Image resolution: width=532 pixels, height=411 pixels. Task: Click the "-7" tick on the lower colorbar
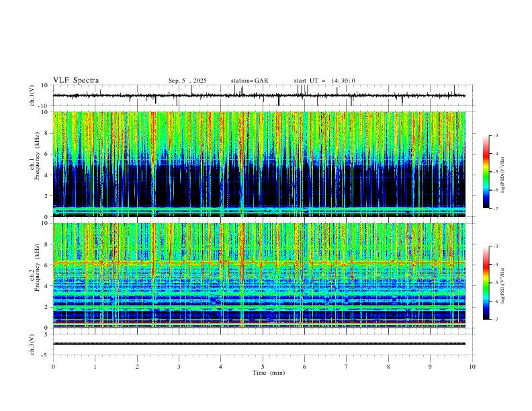pyautogui.click(x=495, y=320)
